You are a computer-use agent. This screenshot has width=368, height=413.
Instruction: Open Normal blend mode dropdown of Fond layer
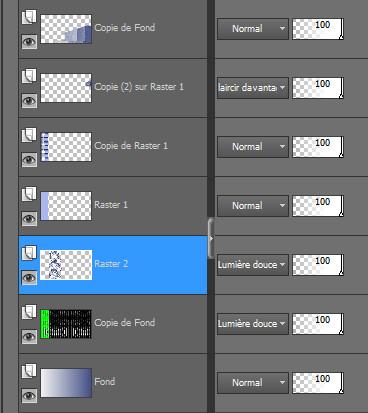(x=253, y=383)
